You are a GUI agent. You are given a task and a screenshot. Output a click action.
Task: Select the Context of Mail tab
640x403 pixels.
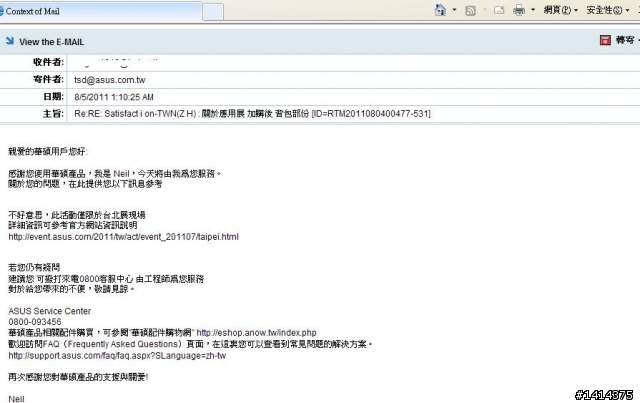tap(100, 11)
